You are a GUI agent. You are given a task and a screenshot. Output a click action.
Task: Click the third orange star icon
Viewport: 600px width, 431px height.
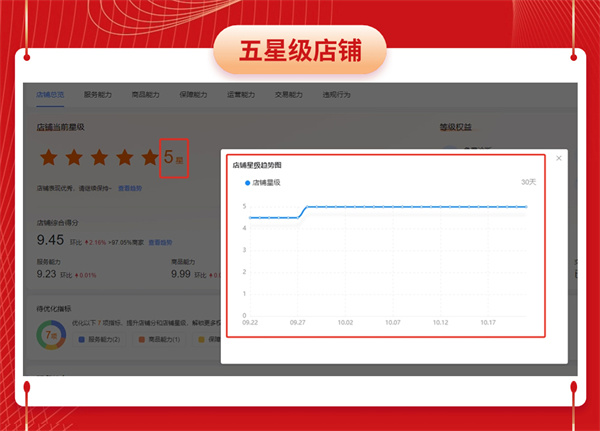[98, 157]
